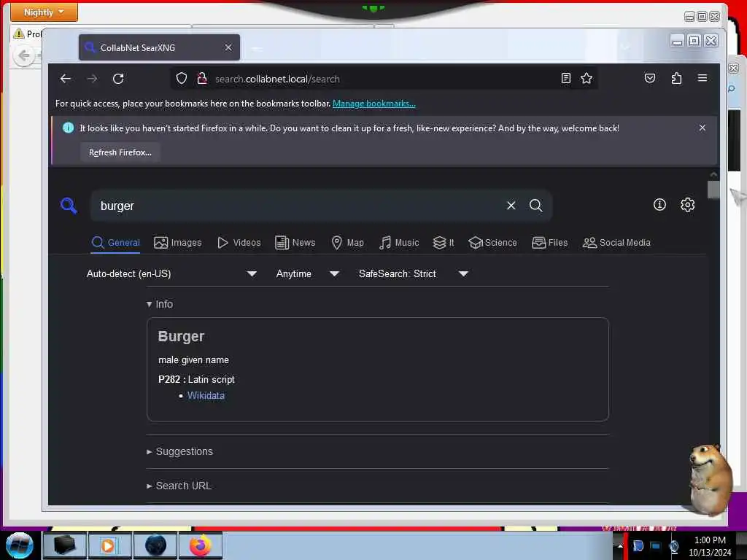Screen dimensions: 747x560
Task: Switch to the Images category tab
Action: 178,242
